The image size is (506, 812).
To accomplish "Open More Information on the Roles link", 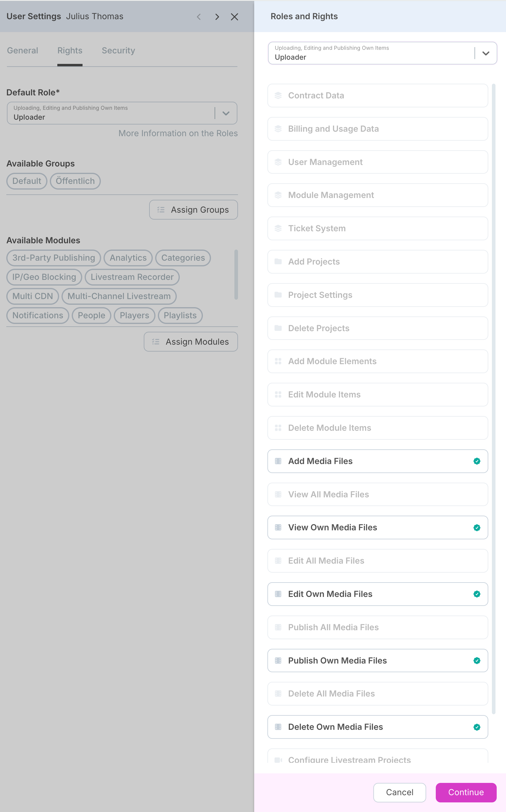I will pos(178,133).
